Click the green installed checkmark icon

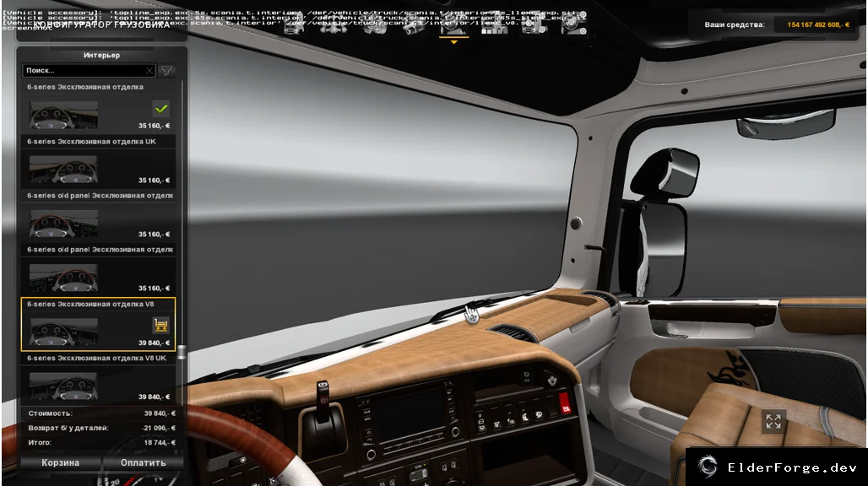[161, 109]
